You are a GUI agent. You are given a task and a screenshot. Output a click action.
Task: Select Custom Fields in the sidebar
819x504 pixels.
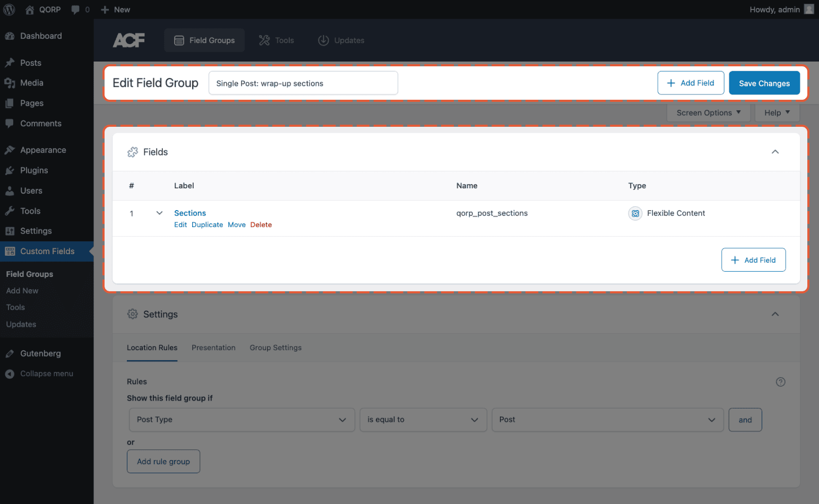(47, 251)
